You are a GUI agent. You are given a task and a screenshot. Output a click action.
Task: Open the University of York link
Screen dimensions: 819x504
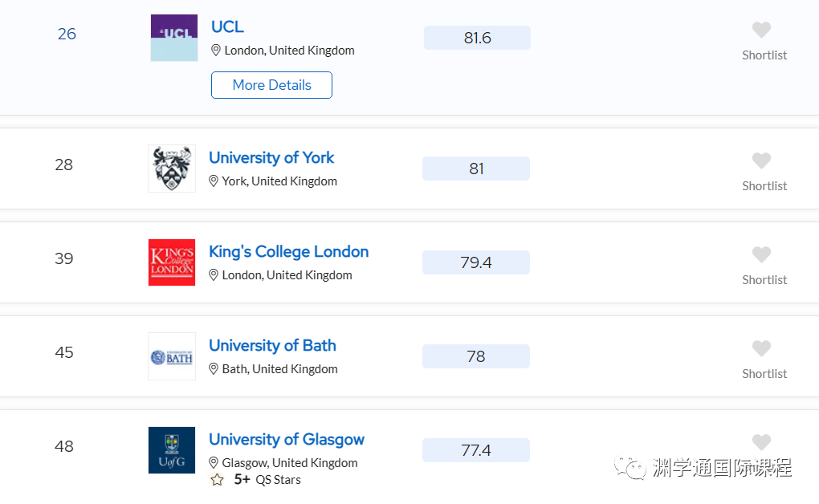tap(271, 158)
